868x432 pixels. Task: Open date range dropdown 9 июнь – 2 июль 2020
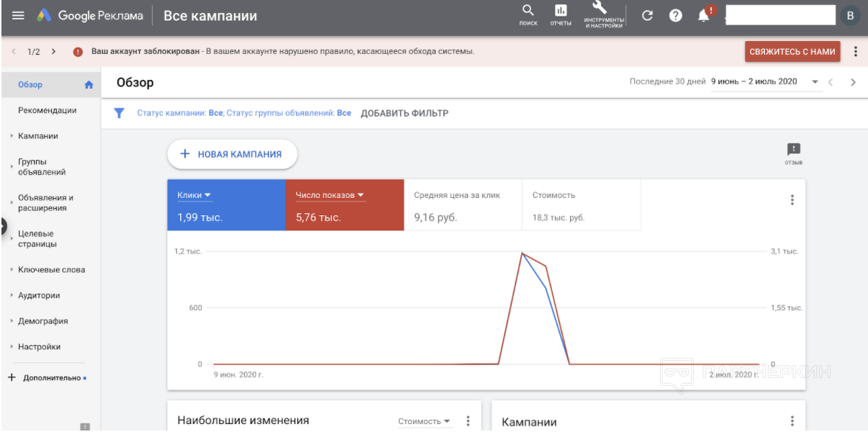pyautogui.click(x=765, y=82)
